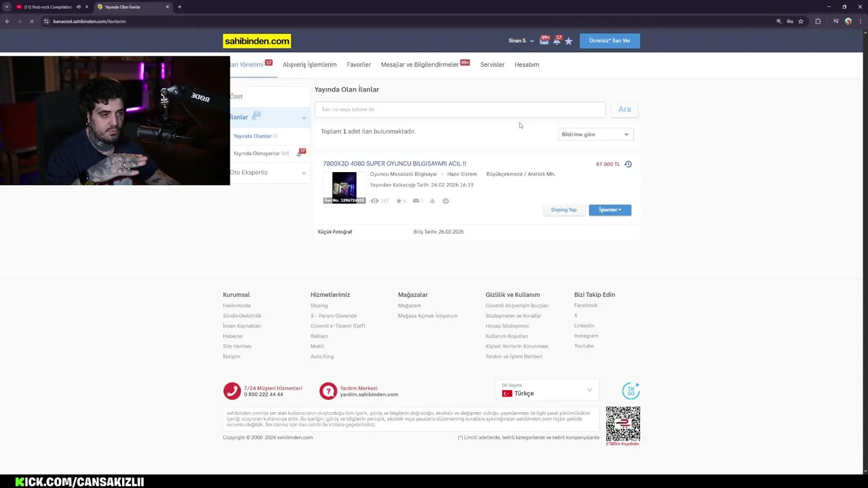Image resolution: width=868 pixels, height=488 pixels.
Task: Open the İşlemler dropdown button
Action: 610,210
